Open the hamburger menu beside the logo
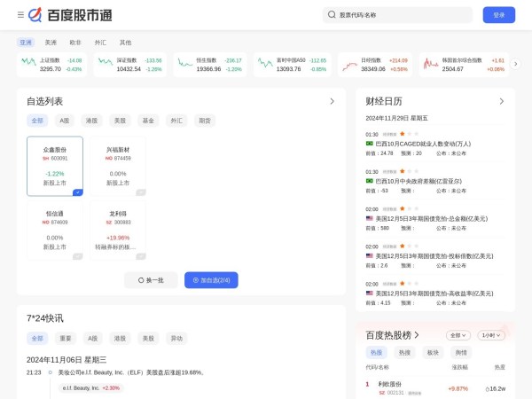Image resolution: width=532 pixels, height=399 pixels. [20, 15]
